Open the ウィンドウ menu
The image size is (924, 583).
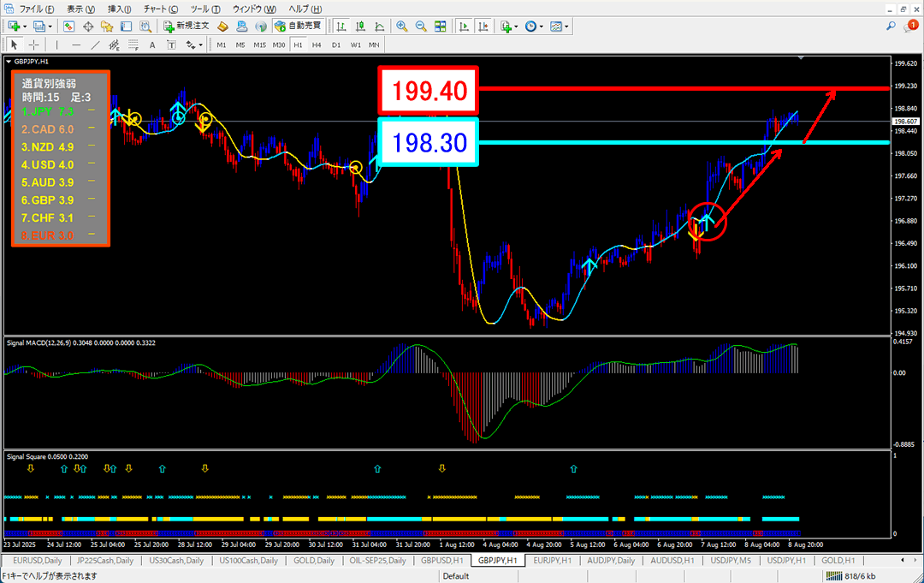[255, 9]
